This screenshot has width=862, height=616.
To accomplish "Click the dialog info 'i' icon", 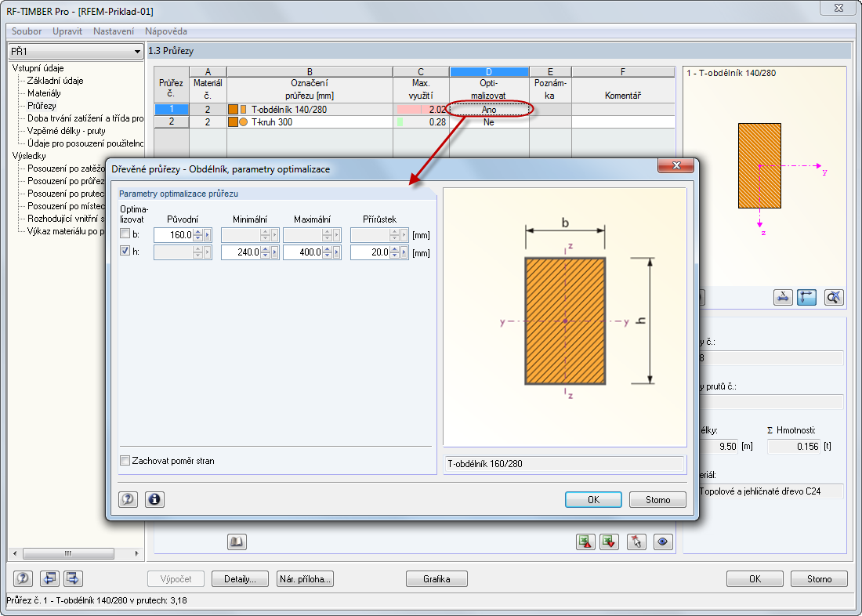I will coord(154,499).
